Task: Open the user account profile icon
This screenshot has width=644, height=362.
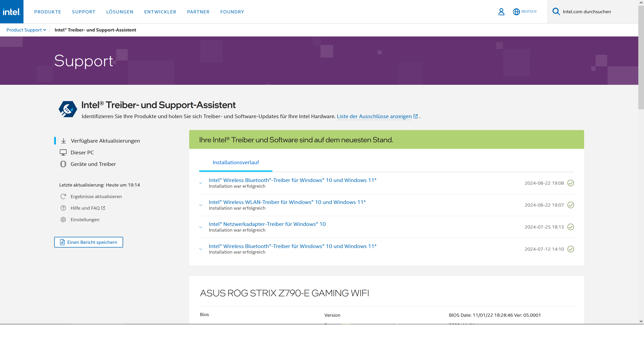Action: [x=501, y=12]
